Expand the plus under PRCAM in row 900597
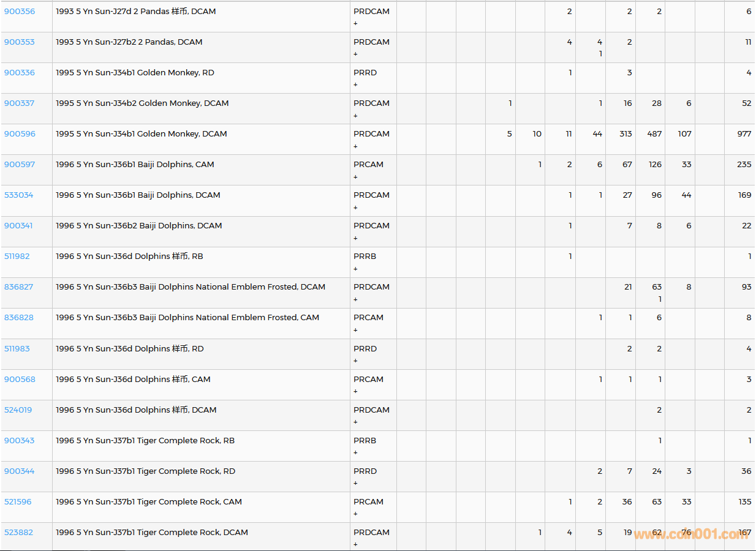This screenshot has height=551, width=756. 355,177
